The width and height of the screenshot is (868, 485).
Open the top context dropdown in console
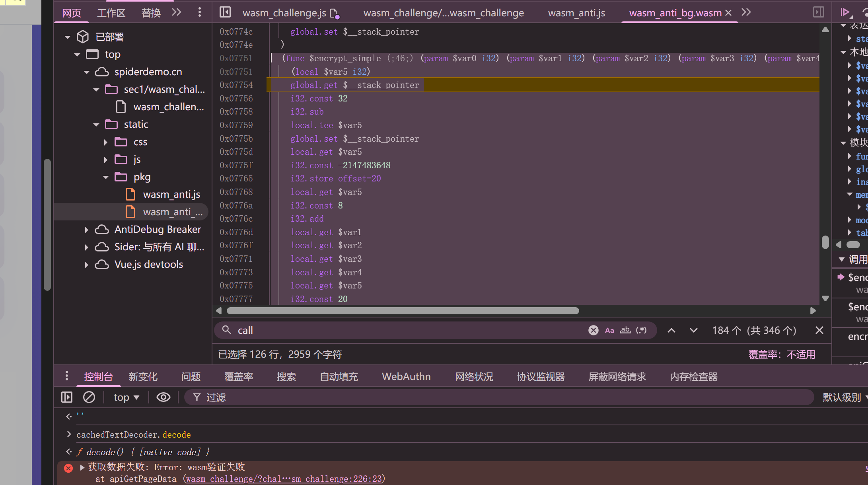pyautogui.click(x=126, y=397)
